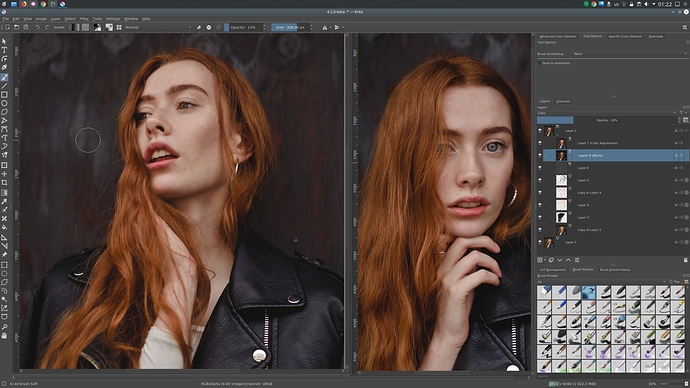Open the Brush Smoothing dropdown
The height and width of the screenshot is (388, 690).
tap(629, 54)
